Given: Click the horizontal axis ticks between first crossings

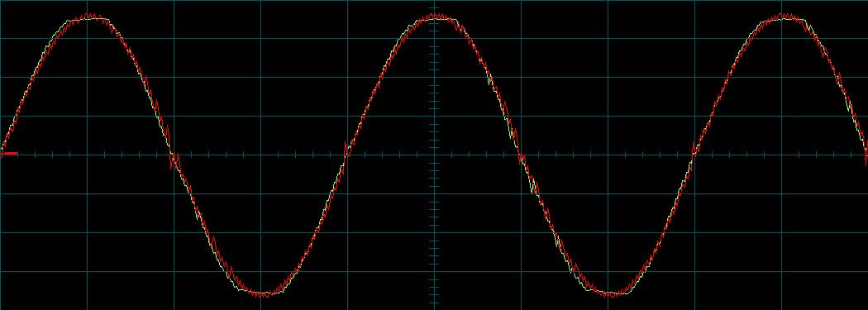Looking at the screenshot, I should [260, 155].
